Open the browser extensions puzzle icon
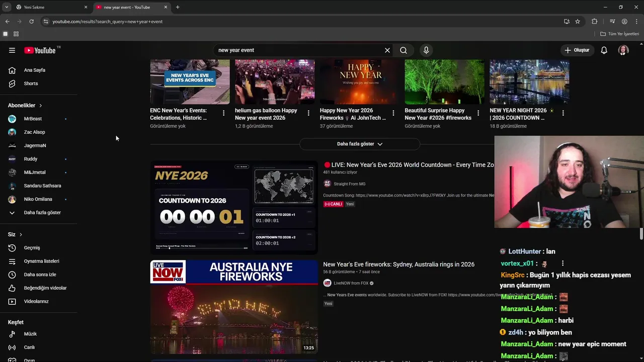Image resolution: width=644 pixels, height=362 pixels. 595,22
